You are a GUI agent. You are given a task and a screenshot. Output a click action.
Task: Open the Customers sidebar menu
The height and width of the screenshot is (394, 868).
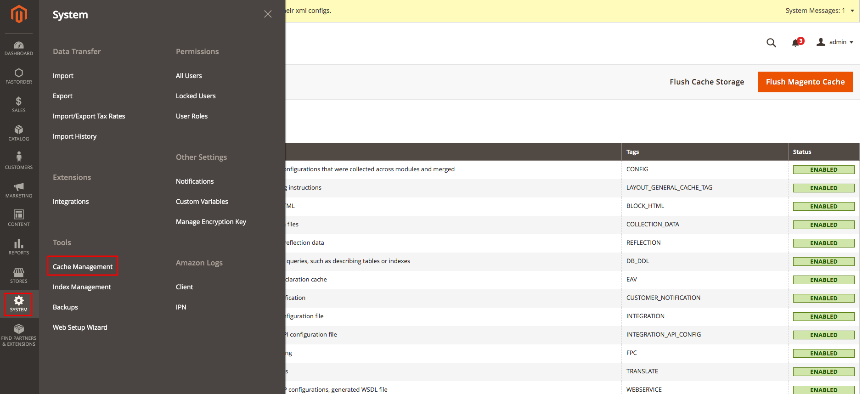click(x=19, y=161)
